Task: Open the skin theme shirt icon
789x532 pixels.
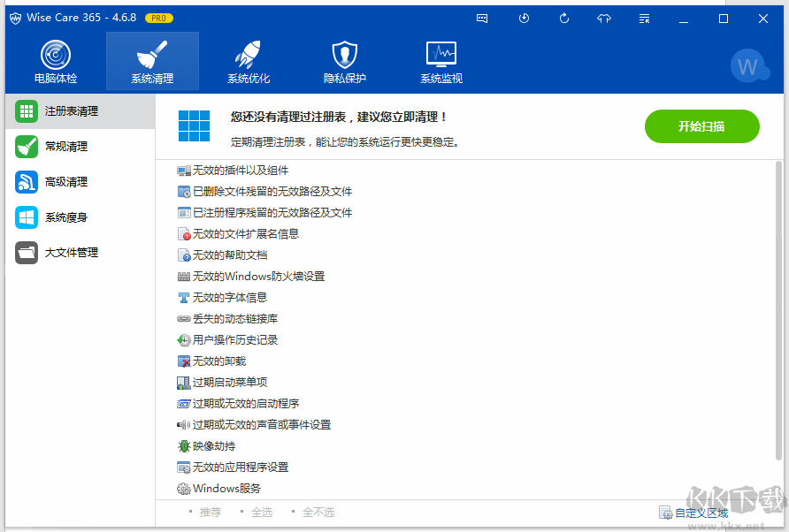Action: pyautogui.click(x=604, y=18)
